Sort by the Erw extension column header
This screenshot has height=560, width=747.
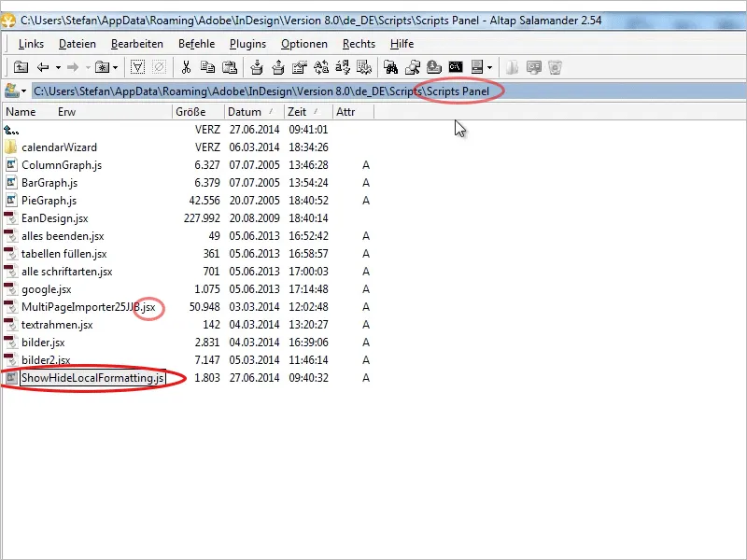(x=66, y=112)
